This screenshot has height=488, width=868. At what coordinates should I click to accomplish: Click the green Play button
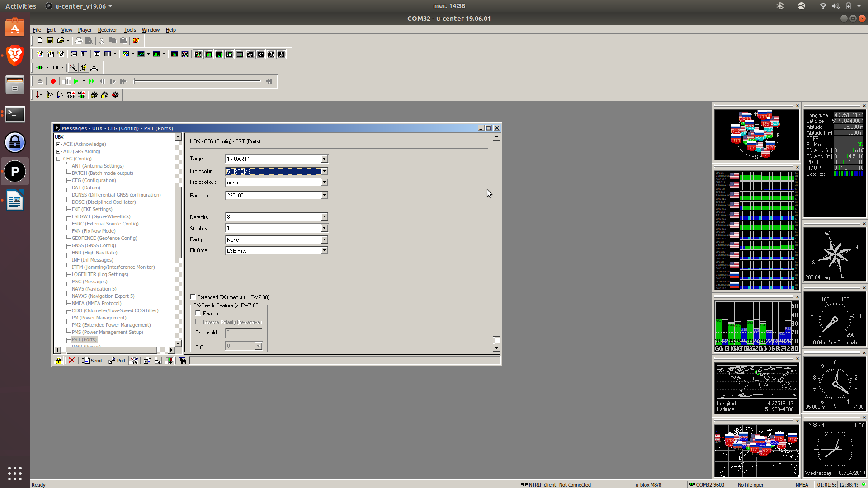pos(76,81)
